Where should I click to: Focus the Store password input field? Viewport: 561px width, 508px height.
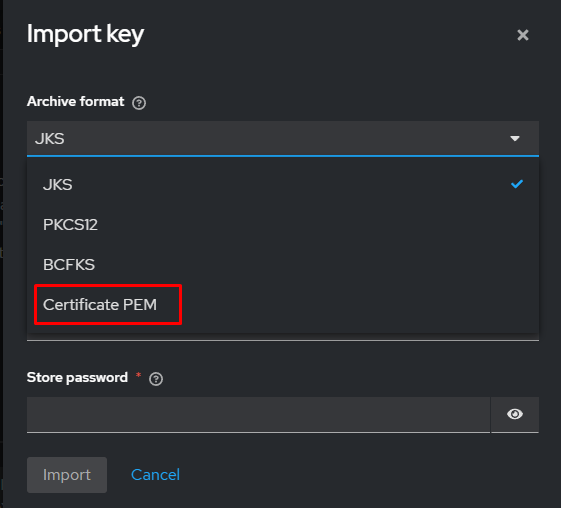[258, 414]
